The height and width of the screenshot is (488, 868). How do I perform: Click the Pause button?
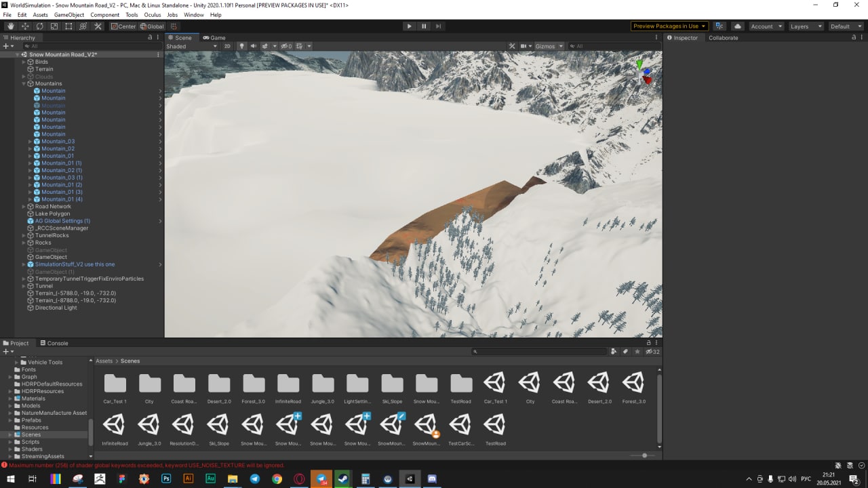pos(424,26)
